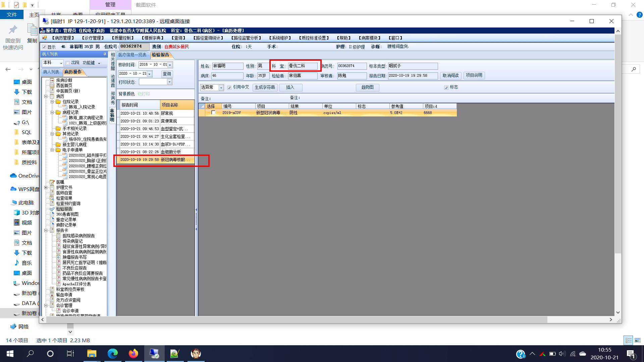Open the 选异常 dropdown
Screen dimensions: 644x362
pos(221,87)
